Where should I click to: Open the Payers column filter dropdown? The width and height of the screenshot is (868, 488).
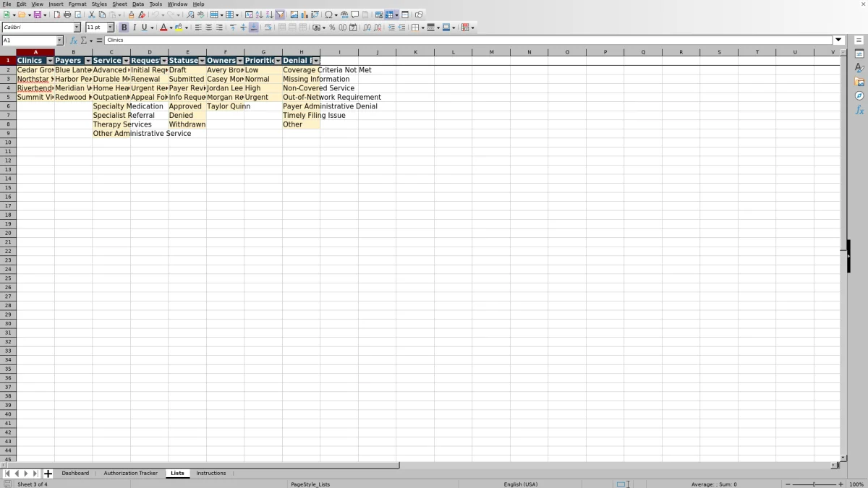88,61
